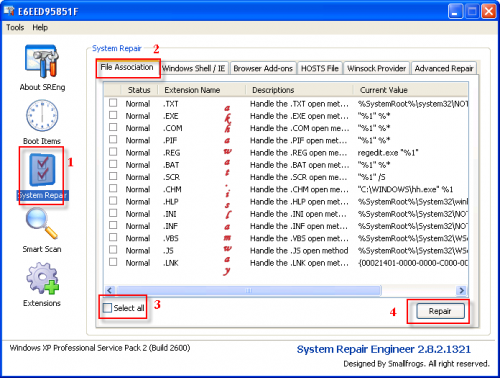Open the Help menu
Viewport: 500px width, 378px height.
[x=40, y=27]
